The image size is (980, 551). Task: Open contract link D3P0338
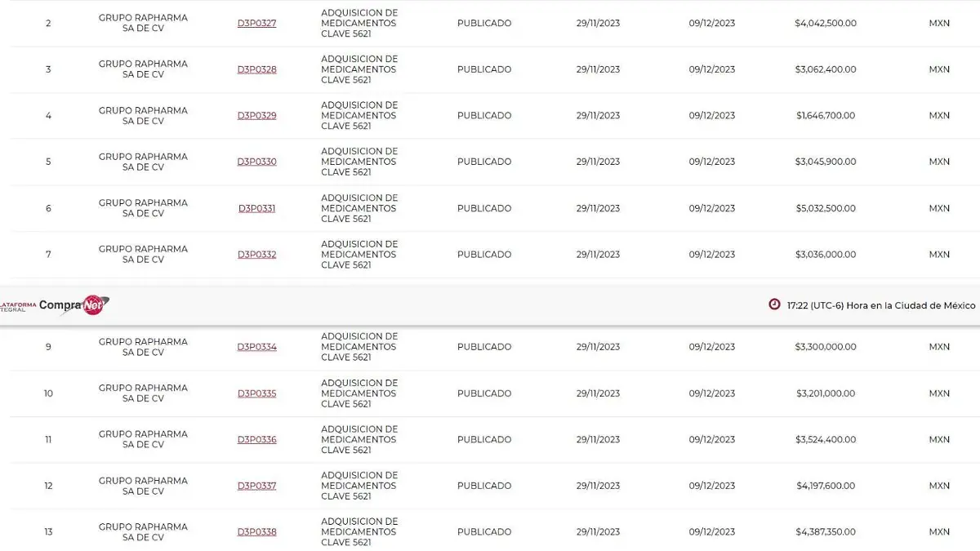(256, 532)
